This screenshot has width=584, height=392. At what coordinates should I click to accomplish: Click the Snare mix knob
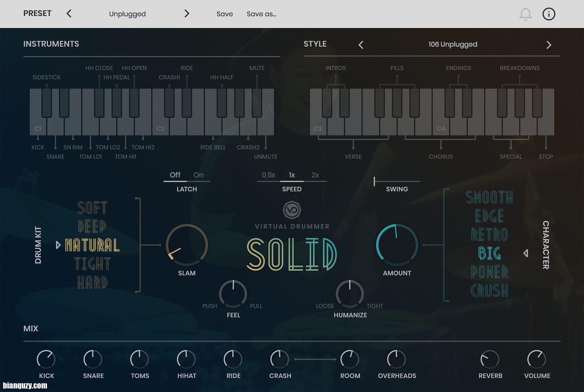[93, 359]
